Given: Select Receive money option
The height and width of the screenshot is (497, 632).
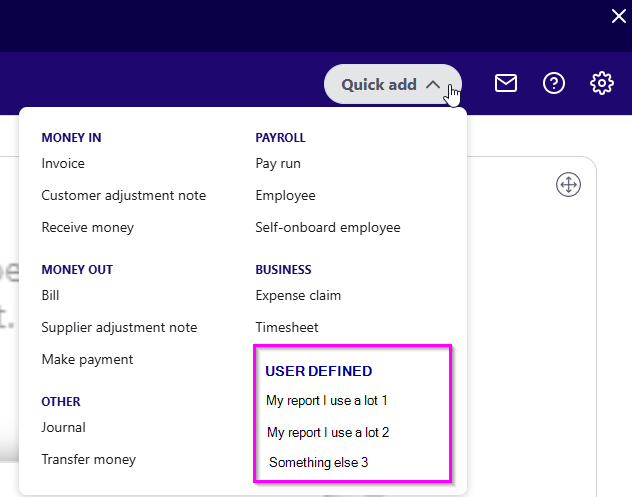Looking at the screenshot, I should pyautogui.click(x=88, y=228).
